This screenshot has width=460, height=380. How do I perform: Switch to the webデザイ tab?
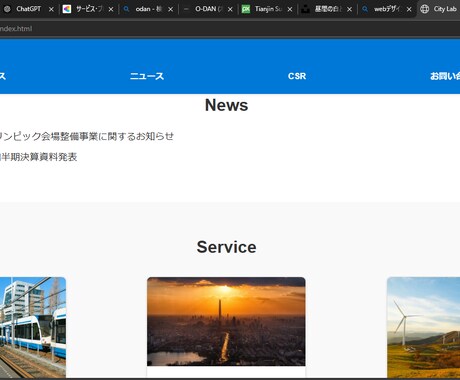click(x=387, y=9)
